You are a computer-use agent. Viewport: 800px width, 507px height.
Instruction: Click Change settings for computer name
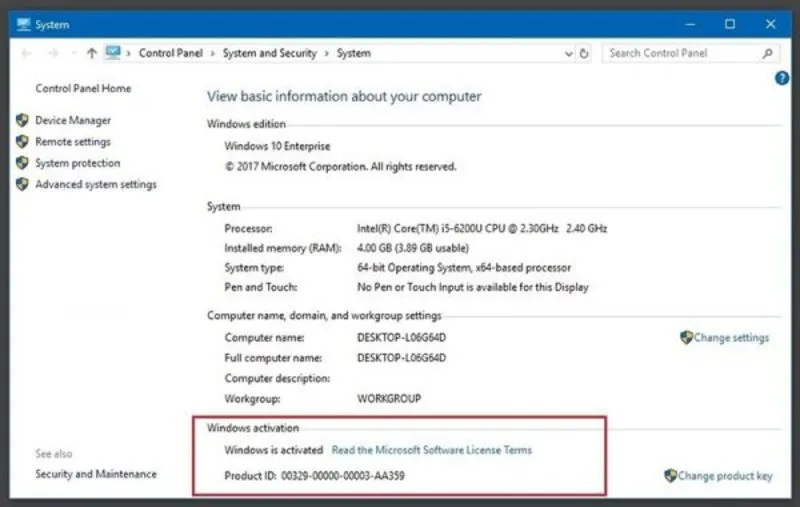(x=731, y=338)
